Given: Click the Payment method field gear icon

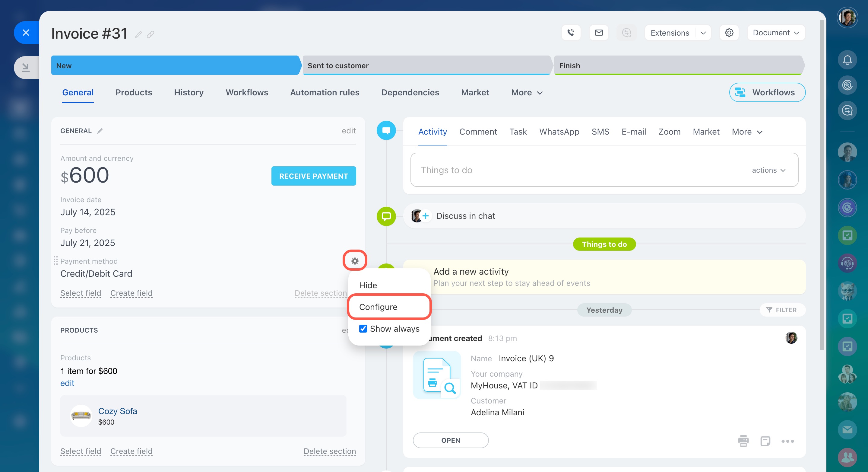Looking at the screenshot, I should pos(355,261).
